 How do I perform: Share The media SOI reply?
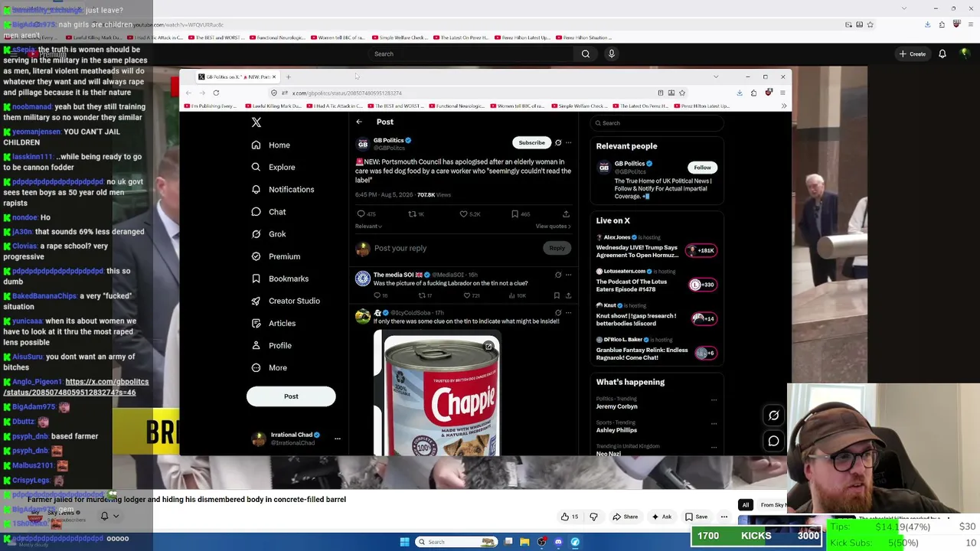point(568,295)
